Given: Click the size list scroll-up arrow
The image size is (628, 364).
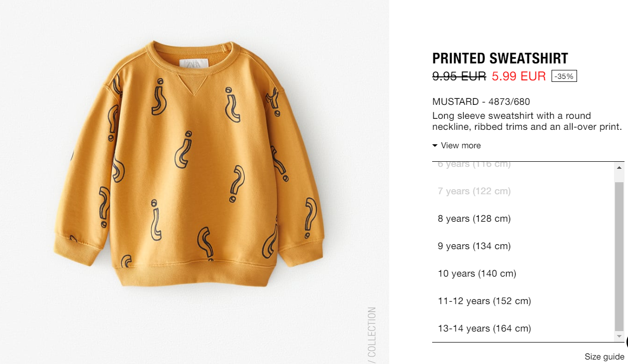Looking at the screenshot, I should [x=620, y=167].
